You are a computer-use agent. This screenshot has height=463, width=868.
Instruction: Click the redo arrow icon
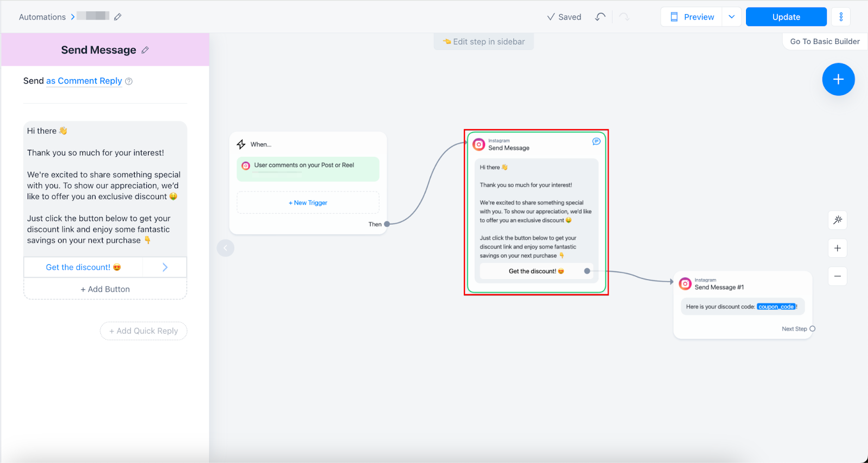624,17
